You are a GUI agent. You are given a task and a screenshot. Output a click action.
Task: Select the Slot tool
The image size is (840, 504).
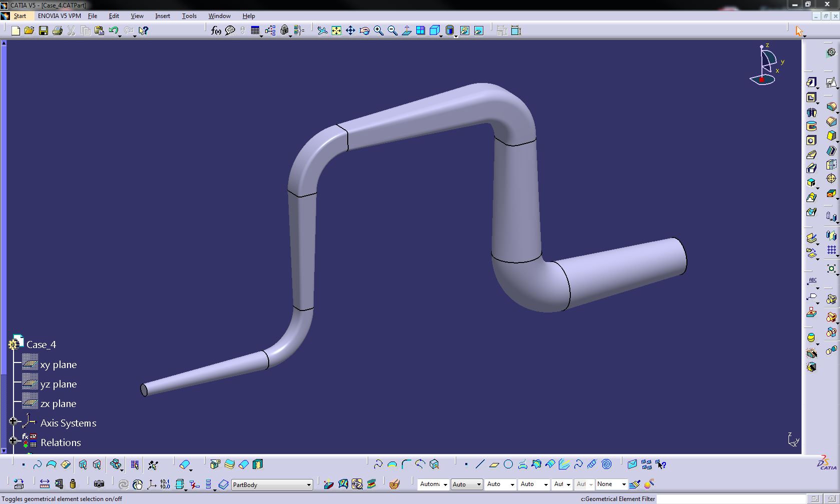click(x=811, y=168)
